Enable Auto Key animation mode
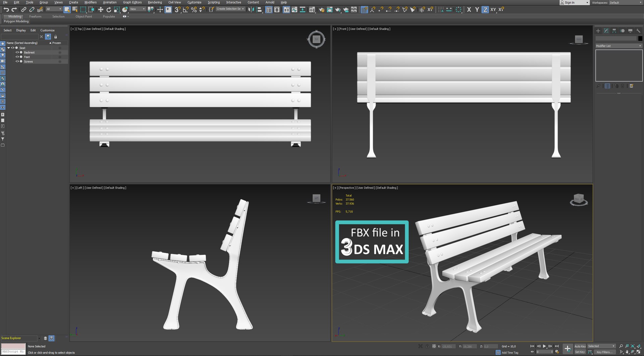Screen dimensions: 644x356 (x=580, y=346)
